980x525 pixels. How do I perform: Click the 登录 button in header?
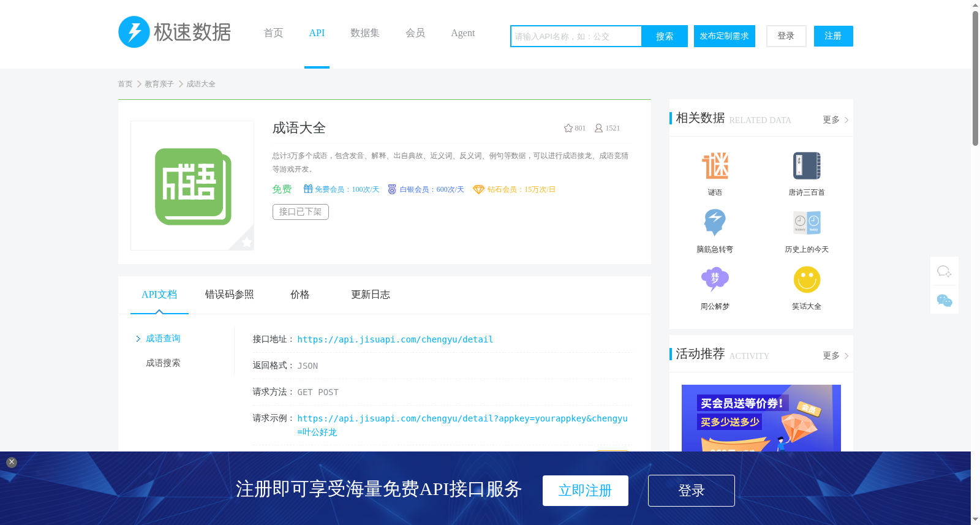[786, 36]
